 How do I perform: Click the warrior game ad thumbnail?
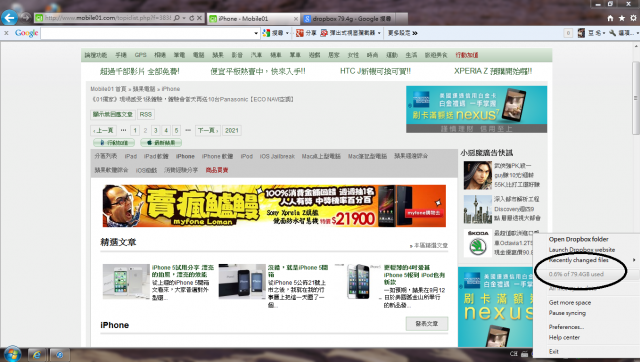tap(478, 175)
